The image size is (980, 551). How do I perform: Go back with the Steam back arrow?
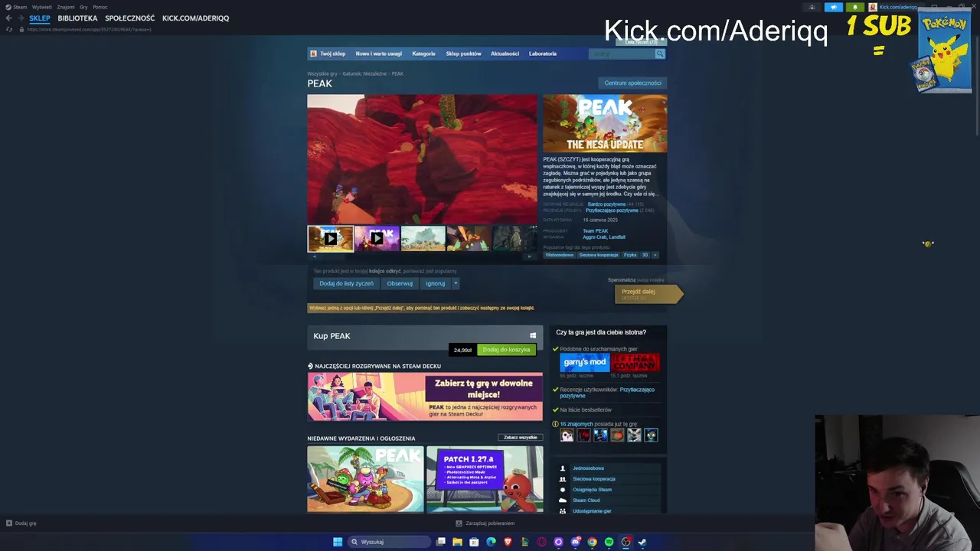tap(8, 18)
